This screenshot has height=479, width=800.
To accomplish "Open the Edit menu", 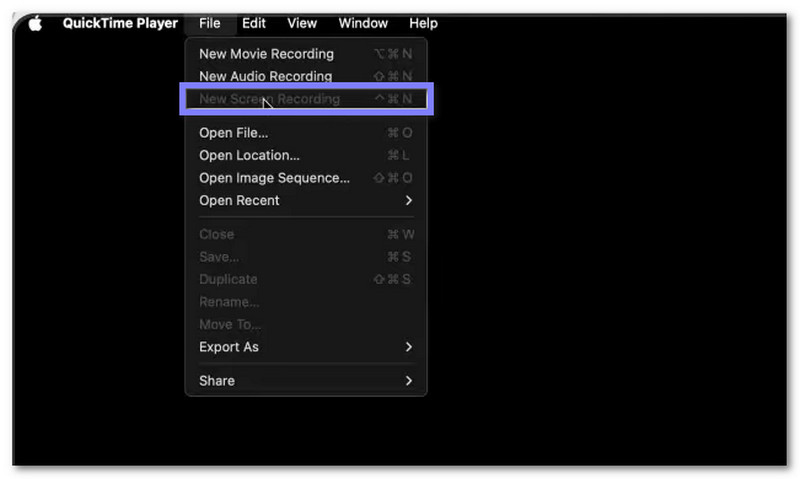I will [x=254, y=23].
